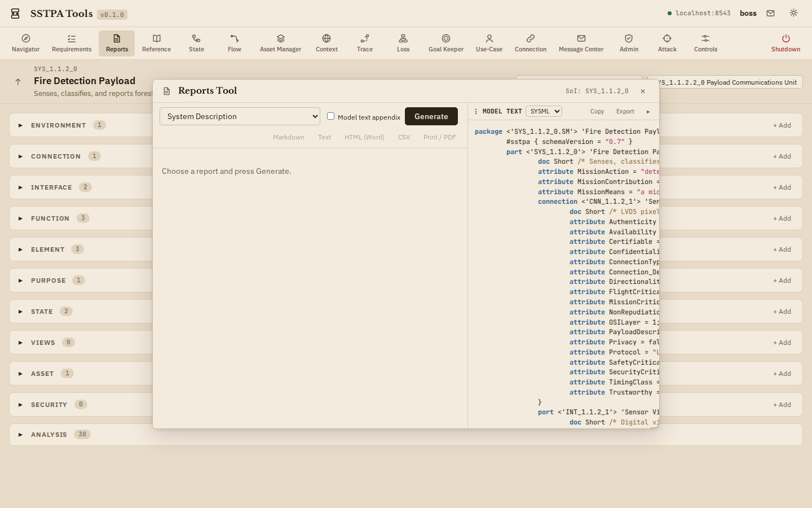Select the Markdown export format
Screen dimensions: 812x508
pyautogui.click(x=288, y=137)
